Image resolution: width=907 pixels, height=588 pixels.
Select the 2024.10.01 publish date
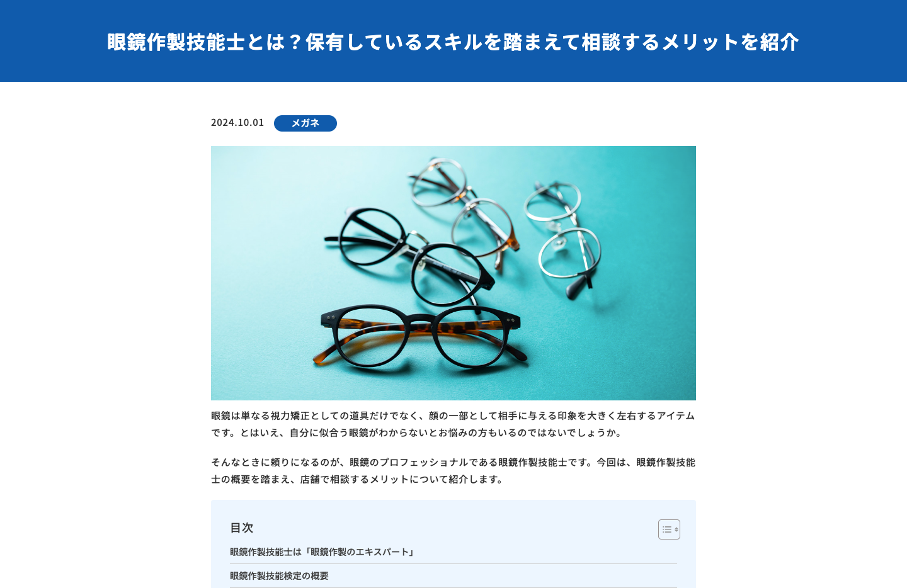[237, 123]
